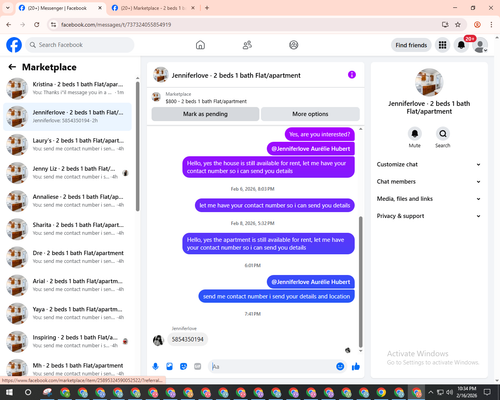The image size is (500, 400).
Task: Attach a file with the image icon
Action: (170, 367)
